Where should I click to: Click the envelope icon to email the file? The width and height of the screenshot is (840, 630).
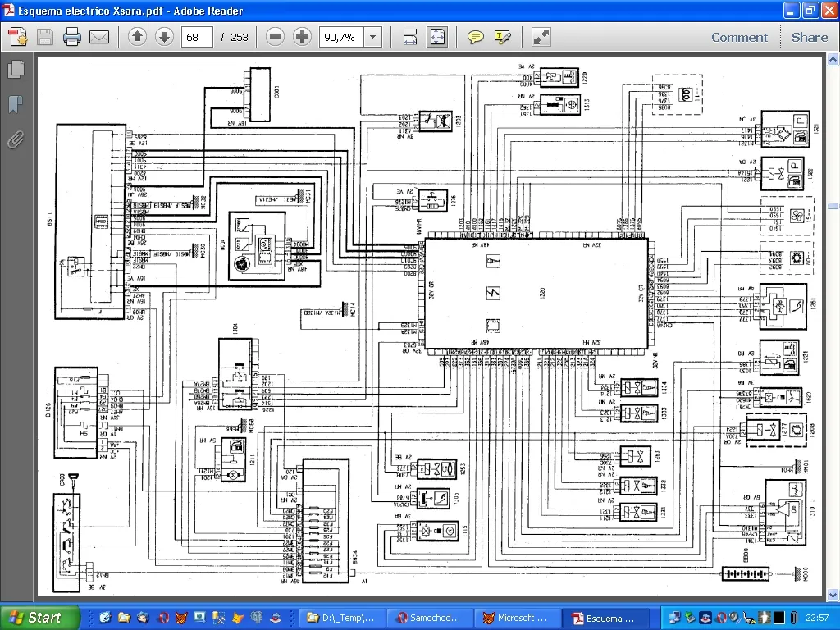coord(99,37)
